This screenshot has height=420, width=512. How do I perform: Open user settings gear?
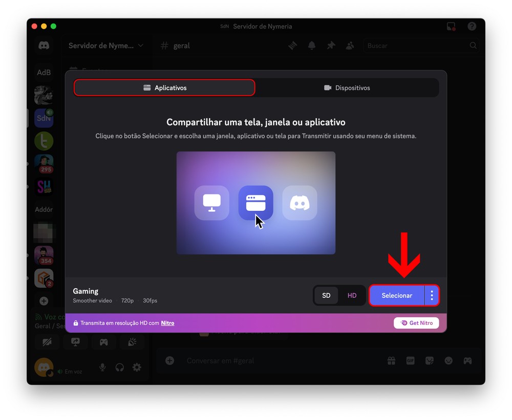point(137,367)
